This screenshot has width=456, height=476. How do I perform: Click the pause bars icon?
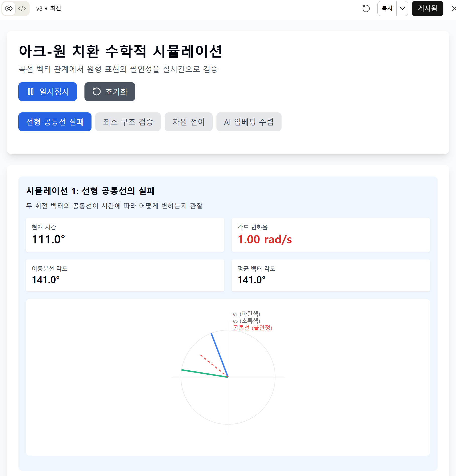(30, 92)
